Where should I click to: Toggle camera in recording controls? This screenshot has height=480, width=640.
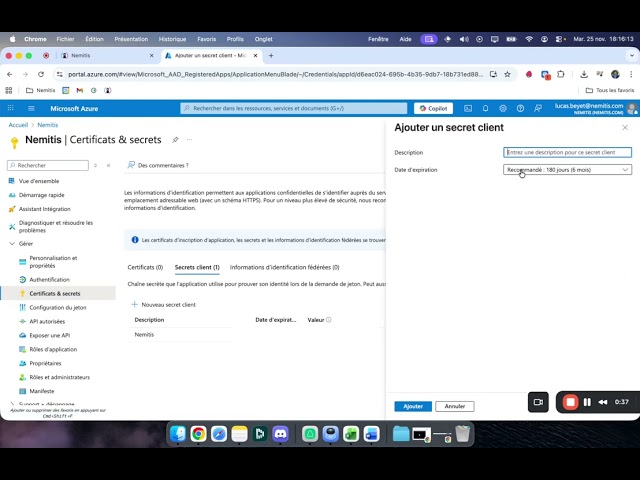click(x=538, y=402)
